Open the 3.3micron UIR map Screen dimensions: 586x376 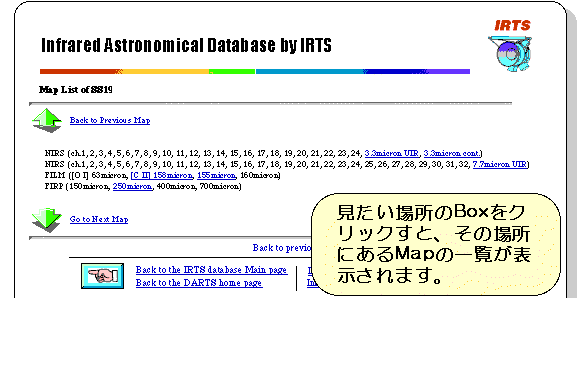392,153
